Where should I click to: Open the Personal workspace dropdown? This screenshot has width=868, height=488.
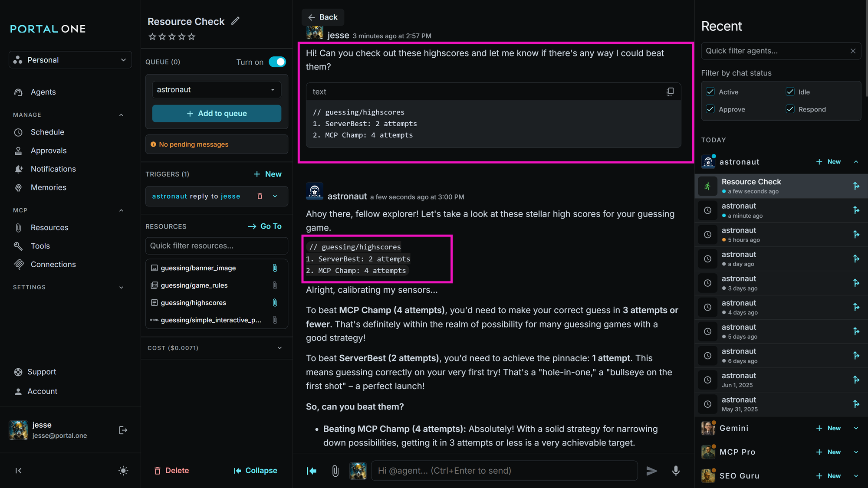tap(70, 60)
